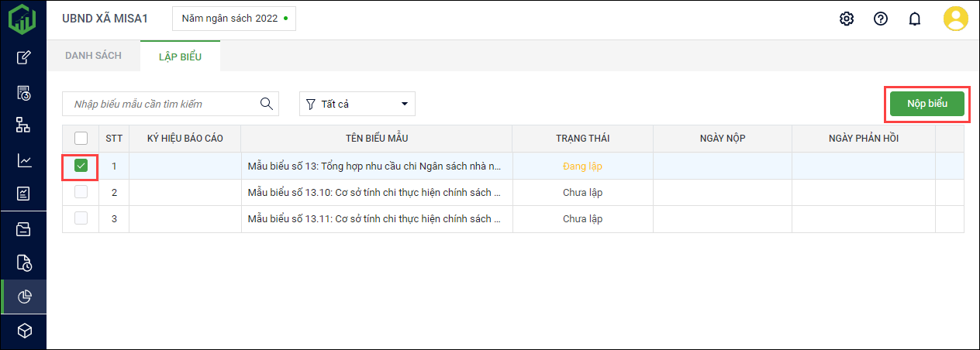The height and width of the screenshot is (350, 980).
Task: Expand the 'Tất cả' filter dropdown
Action: (x=357, y=104)
